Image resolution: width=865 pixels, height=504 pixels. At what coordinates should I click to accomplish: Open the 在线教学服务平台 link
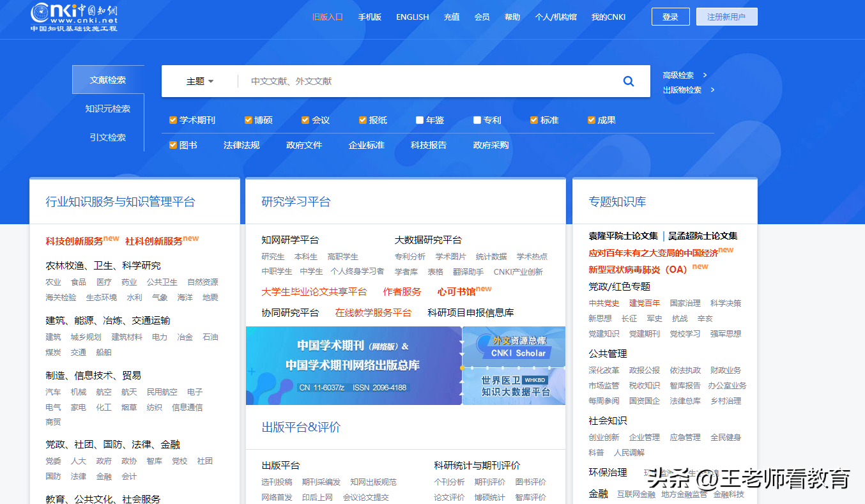pyautogui.click(x=374, y=313)
